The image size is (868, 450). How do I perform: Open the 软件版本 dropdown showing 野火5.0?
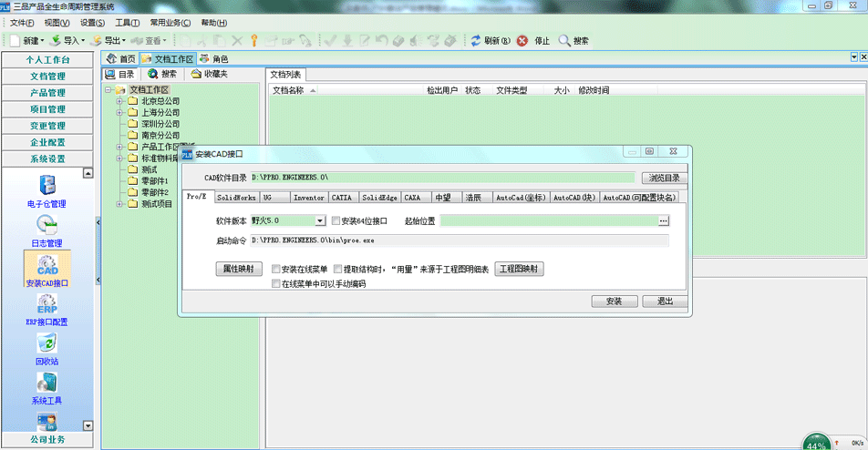(320, 220)
